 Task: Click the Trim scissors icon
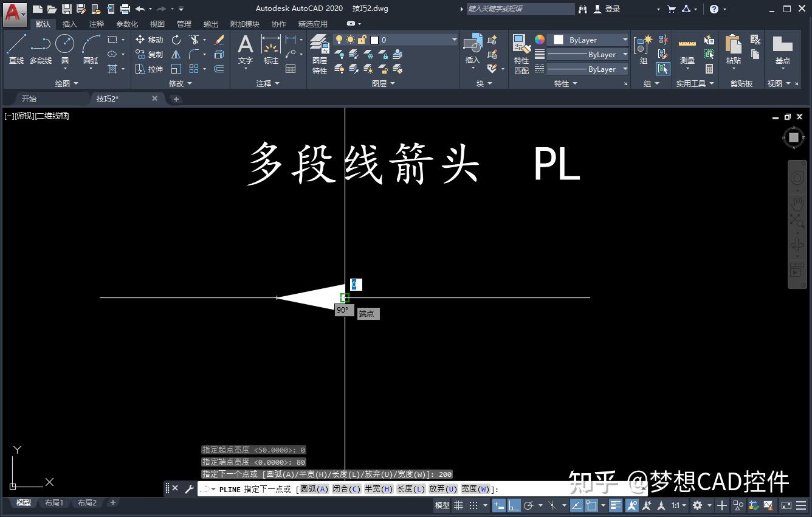tap(194, 40)
